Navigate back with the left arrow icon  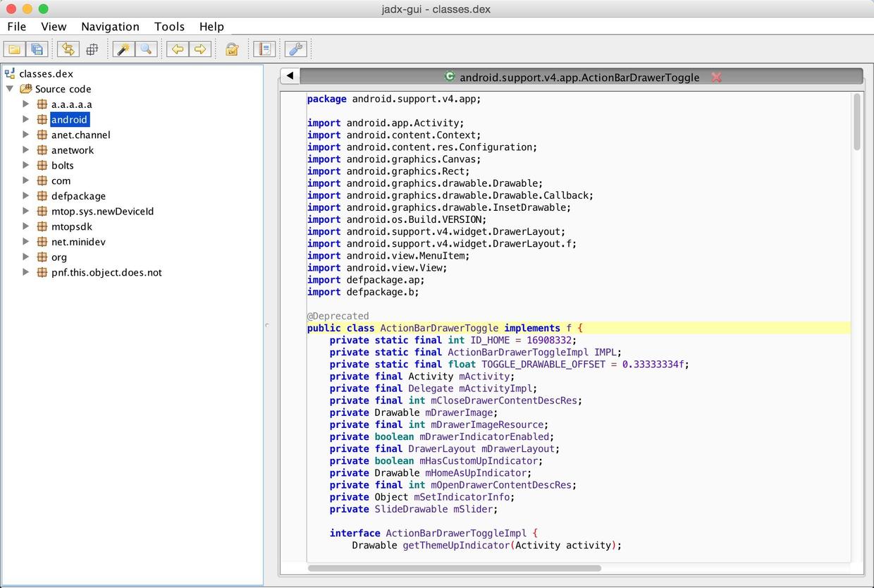pyautogui.click(x=178, y=49)
